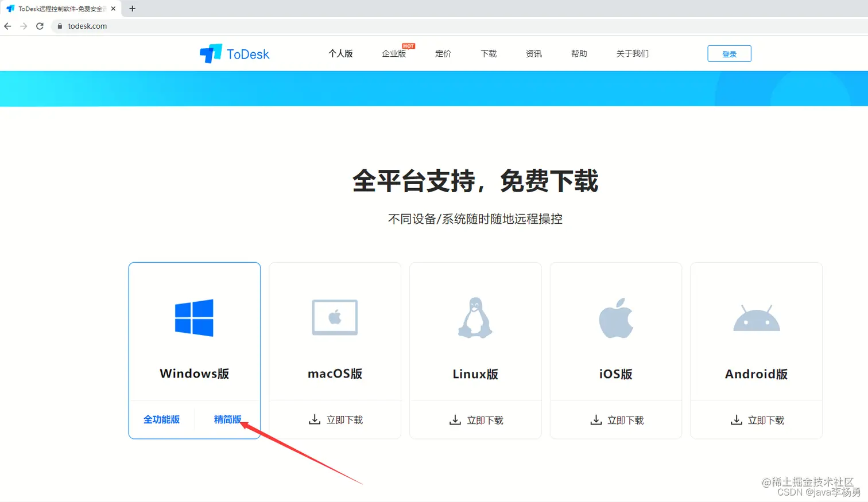Click the Windows版 card title
The image size is (868, 502).
194,373
